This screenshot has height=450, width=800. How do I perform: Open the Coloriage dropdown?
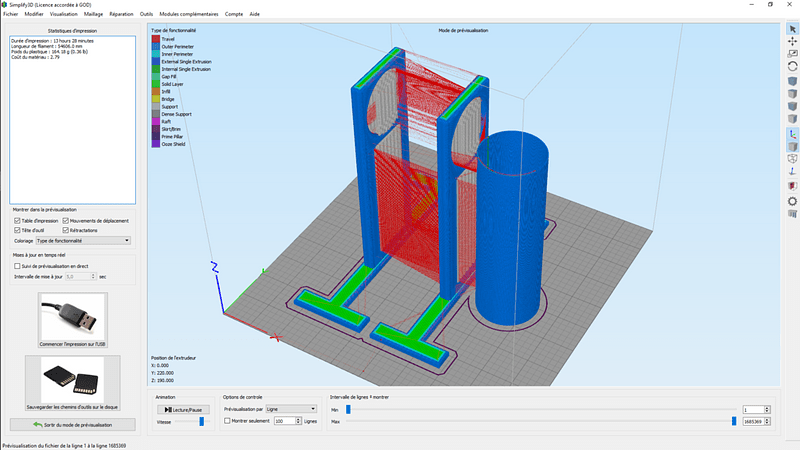[83, 240]
